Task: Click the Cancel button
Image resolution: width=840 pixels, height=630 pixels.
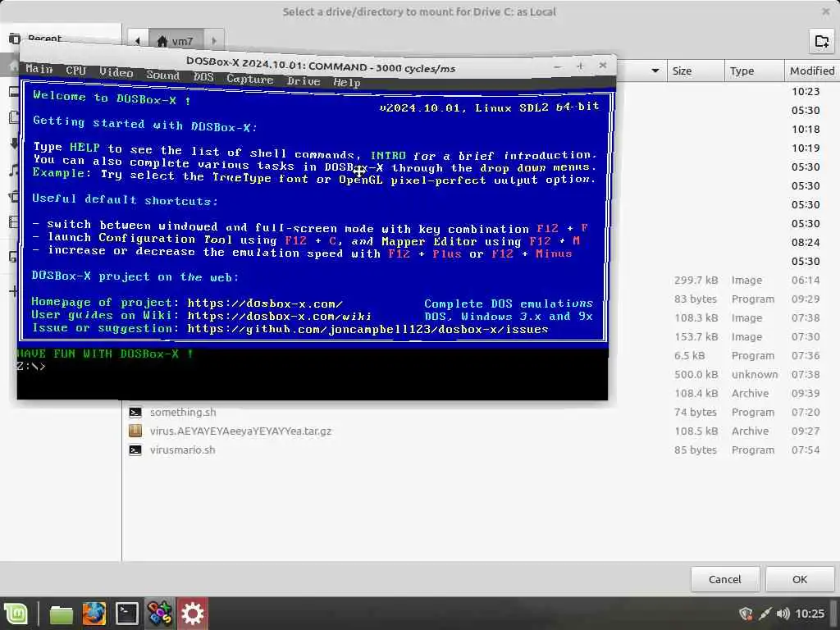Action: tap(725, 579)
